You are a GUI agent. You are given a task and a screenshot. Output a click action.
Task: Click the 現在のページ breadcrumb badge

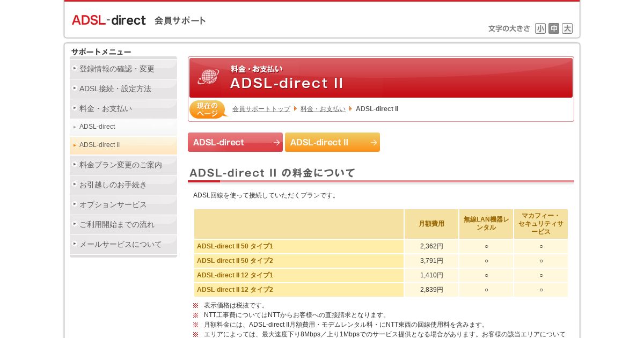point(208,109)
